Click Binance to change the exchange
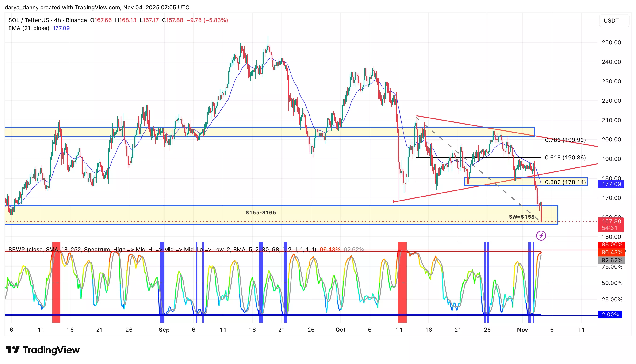 76,20
